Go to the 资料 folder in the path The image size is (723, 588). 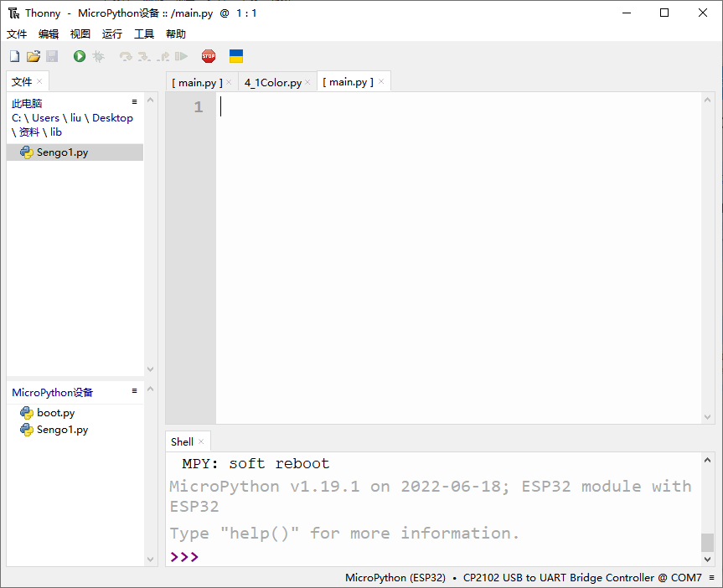(x=29, y=132)
